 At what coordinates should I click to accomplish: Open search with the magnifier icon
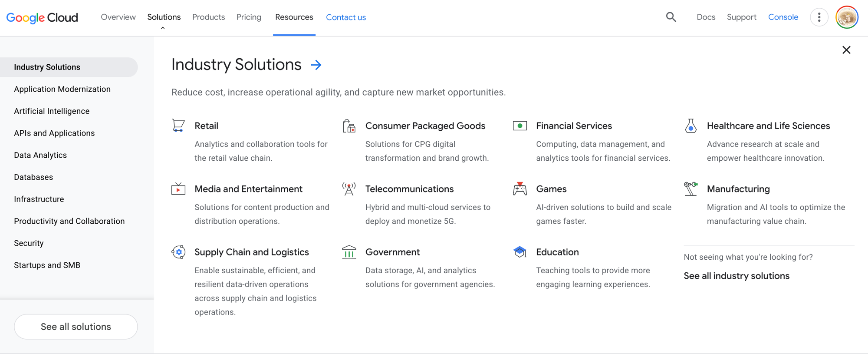(671, 17)
